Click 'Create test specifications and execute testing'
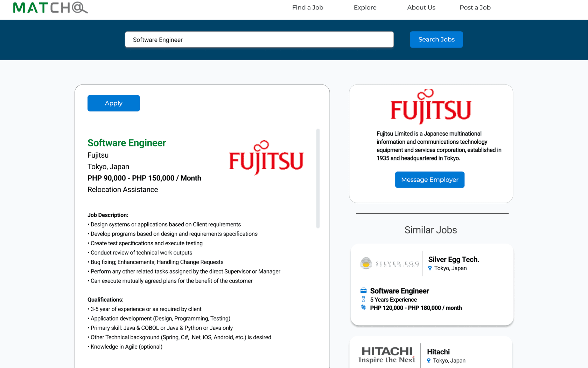 coord(145,243)
